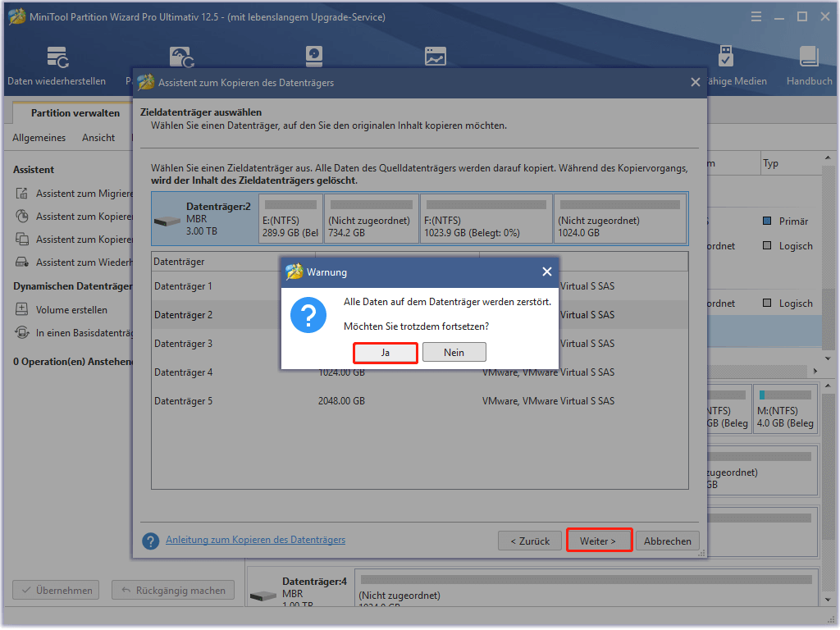Click the partition copy wizard icon
840x630 pixels.
pos(21,217)
